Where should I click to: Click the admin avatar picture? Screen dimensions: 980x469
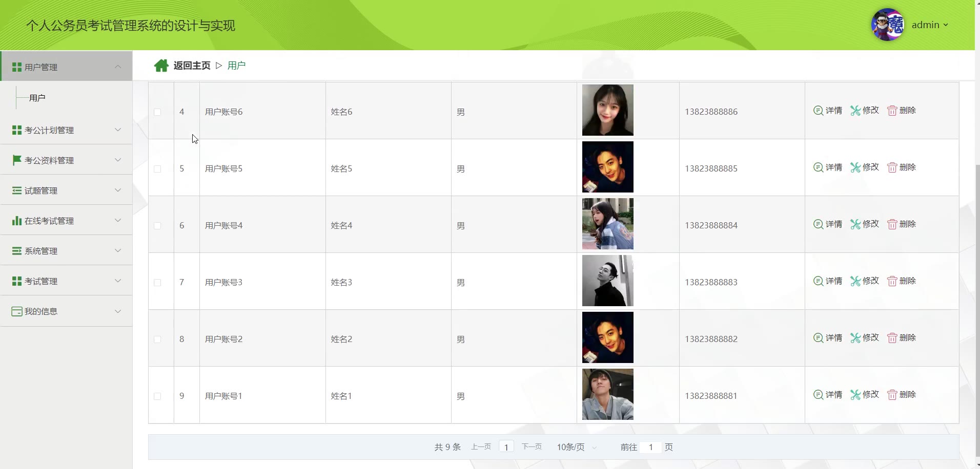point(888,25)
